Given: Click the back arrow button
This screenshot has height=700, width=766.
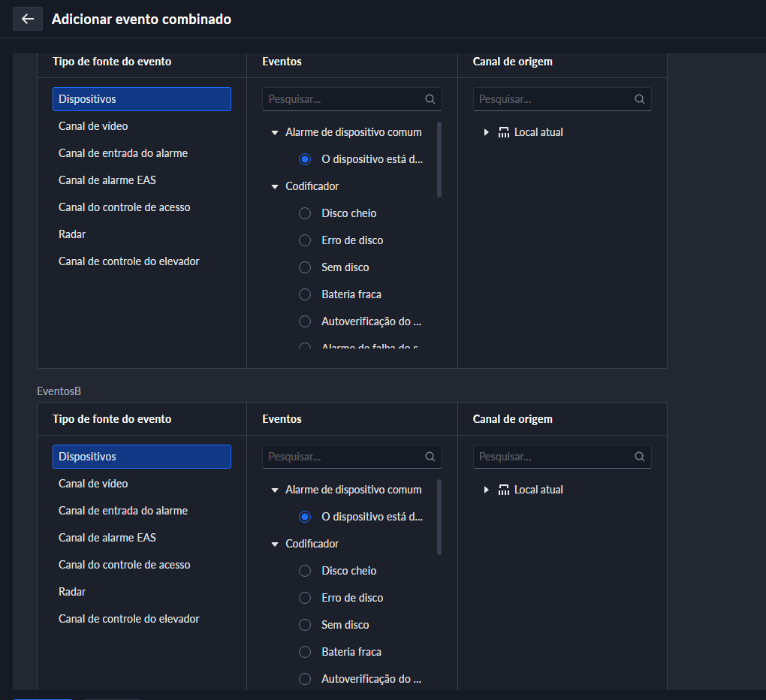Looking at the screenshot, I should coord(28,19).
